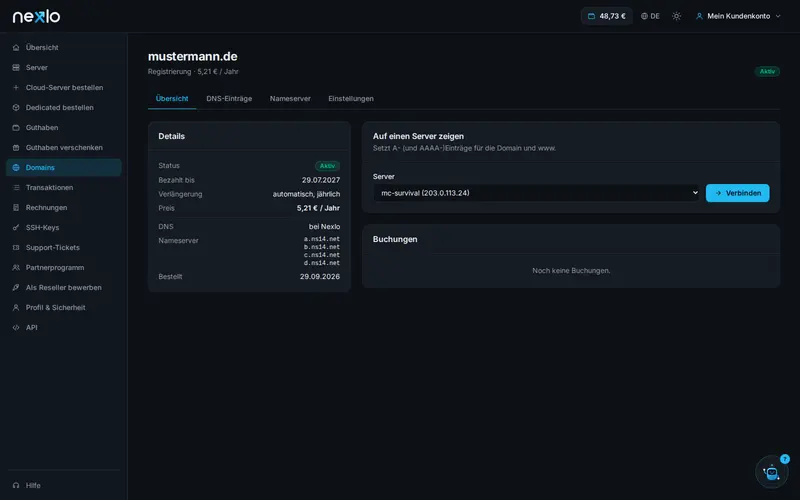Viewport: 800px width, 500px height.
Task: Open the DE language switcher
Action: pyautogui.click(x=651, y=16)
